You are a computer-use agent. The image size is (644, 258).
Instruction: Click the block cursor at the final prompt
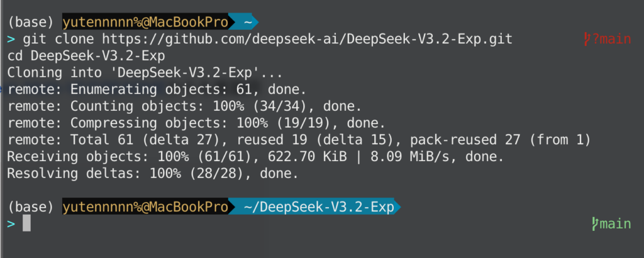26,223
